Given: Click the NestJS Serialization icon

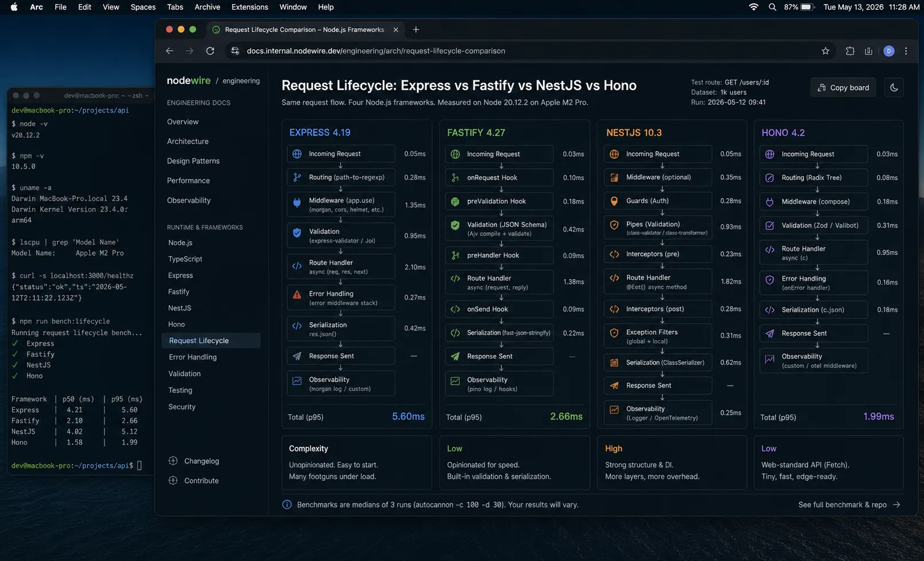Looking at the screenshot, I should [614, 363].
